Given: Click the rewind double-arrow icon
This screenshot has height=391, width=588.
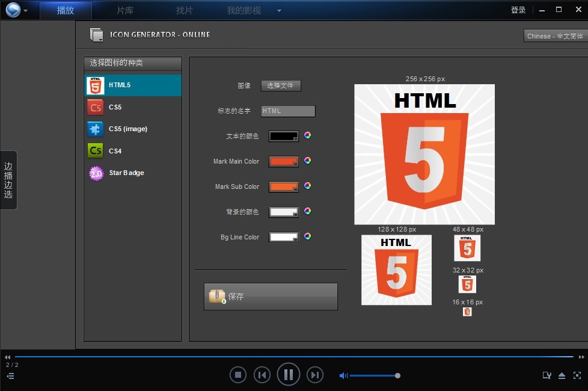Looking at the screenshot, I should (x=7, y=357).
